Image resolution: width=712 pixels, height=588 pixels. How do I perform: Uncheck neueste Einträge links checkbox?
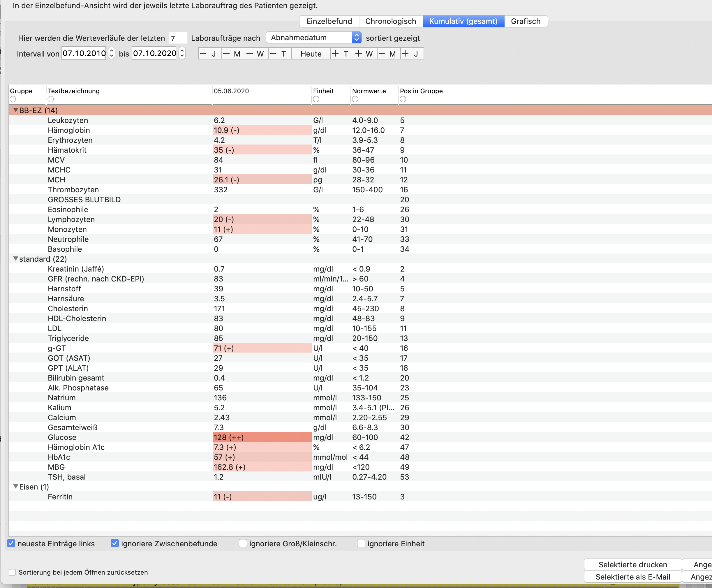(x=11, y=543)
